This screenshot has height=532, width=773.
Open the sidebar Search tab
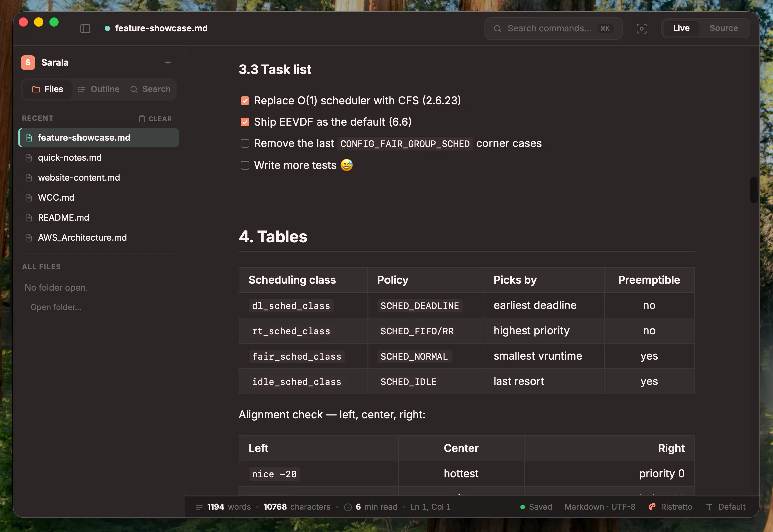151,89
